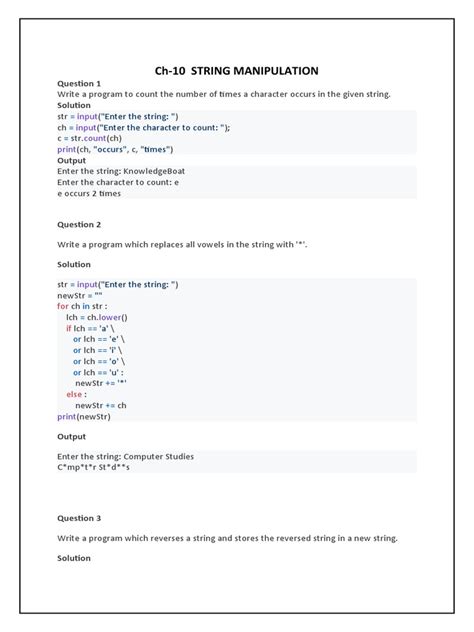The height and width of the screenshot is (632, 474).
Task: Click the Question 3 heading
Action: point(79,518)
